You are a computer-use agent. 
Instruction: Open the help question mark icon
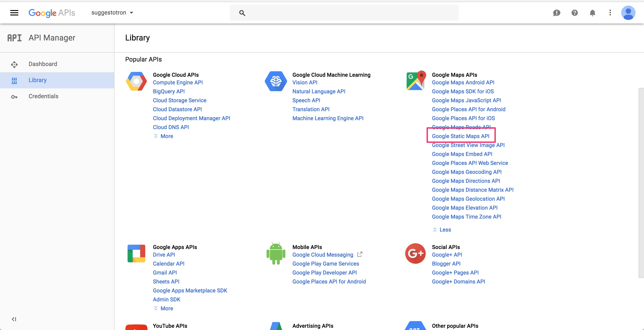tap(574, 13)
